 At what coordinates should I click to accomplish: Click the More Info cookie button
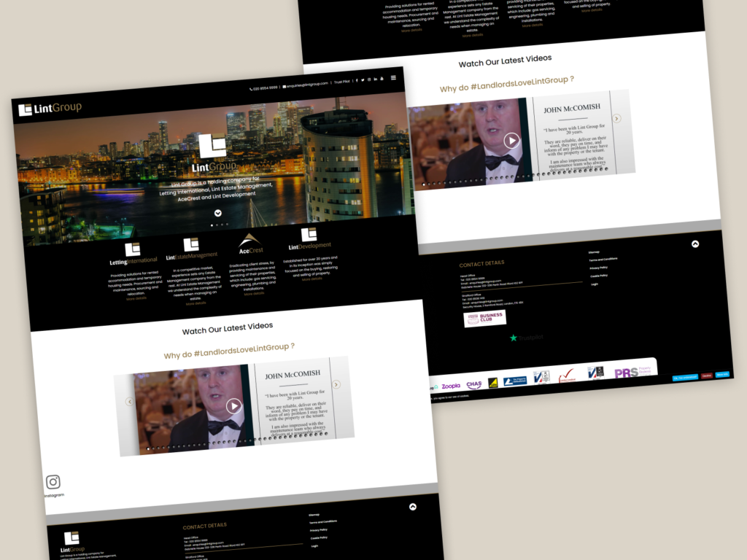point(722,374)
